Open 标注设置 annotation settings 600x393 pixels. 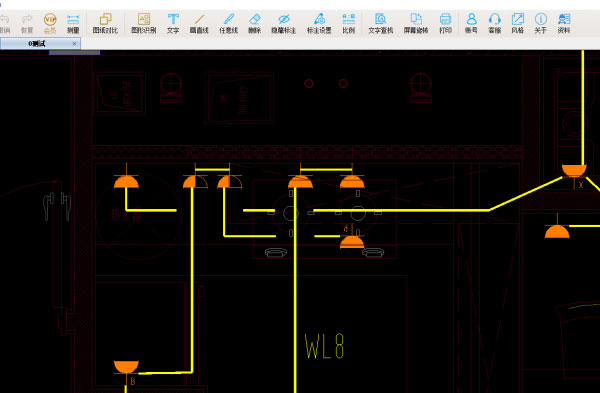click(x=319, y=23)
